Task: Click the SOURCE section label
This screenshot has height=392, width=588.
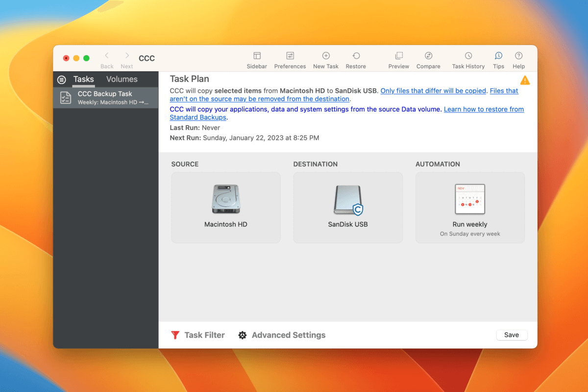Action: coord(185,164)
